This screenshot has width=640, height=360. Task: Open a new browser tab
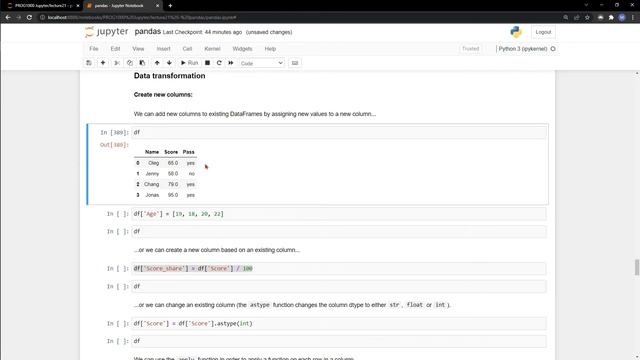click(x=170, y=6)
